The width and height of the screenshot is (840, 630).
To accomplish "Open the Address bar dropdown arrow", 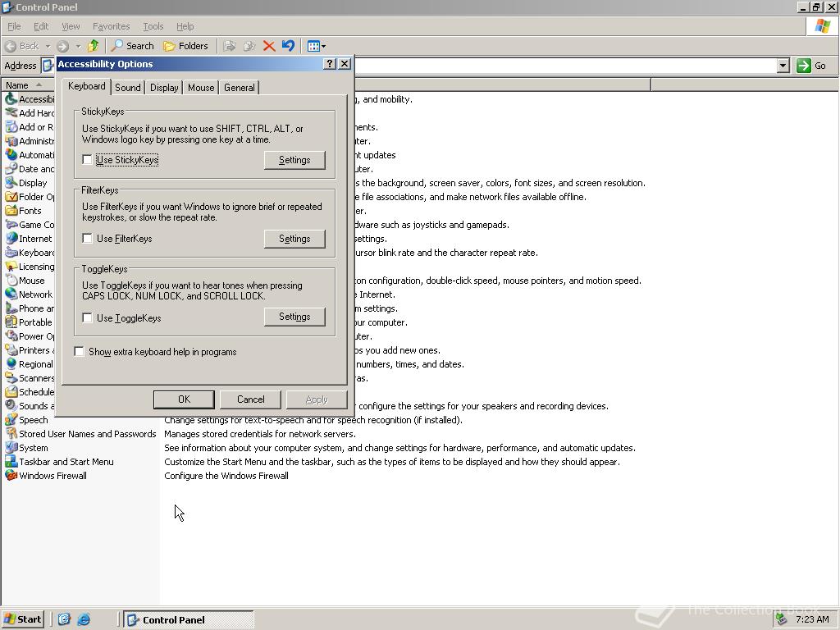I will (783, 66).
